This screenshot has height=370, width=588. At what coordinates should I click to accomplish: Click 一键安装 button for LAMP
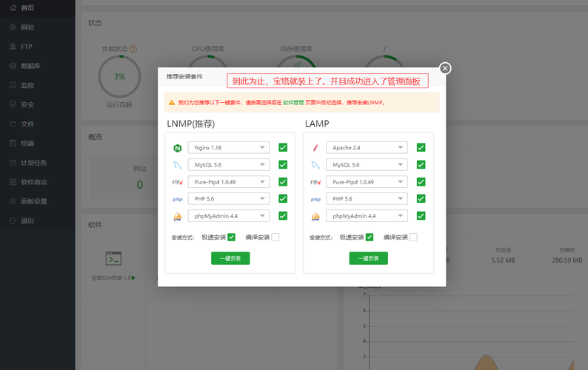tap(368, 258)
